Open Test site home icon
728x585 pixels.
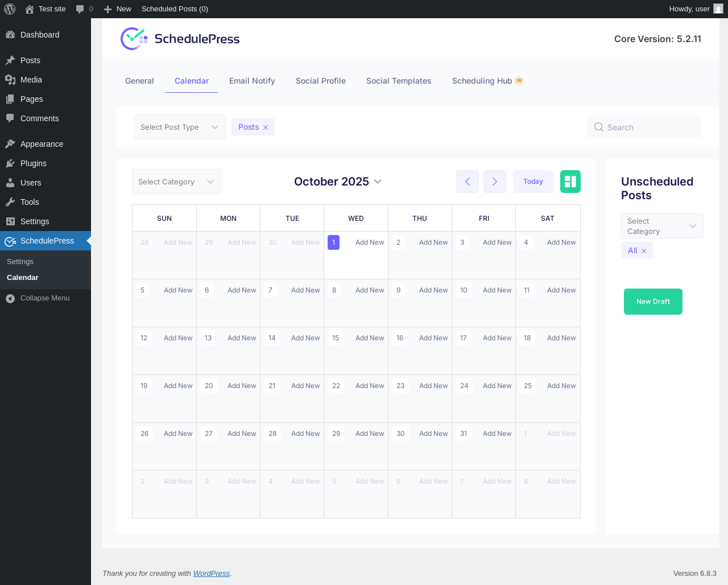[30, 9]
